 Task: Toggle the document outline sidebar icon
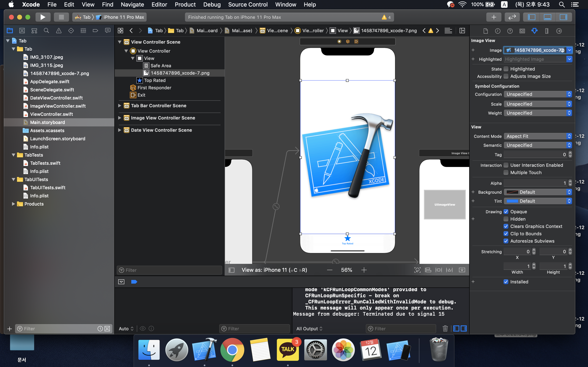pos(231,270)
